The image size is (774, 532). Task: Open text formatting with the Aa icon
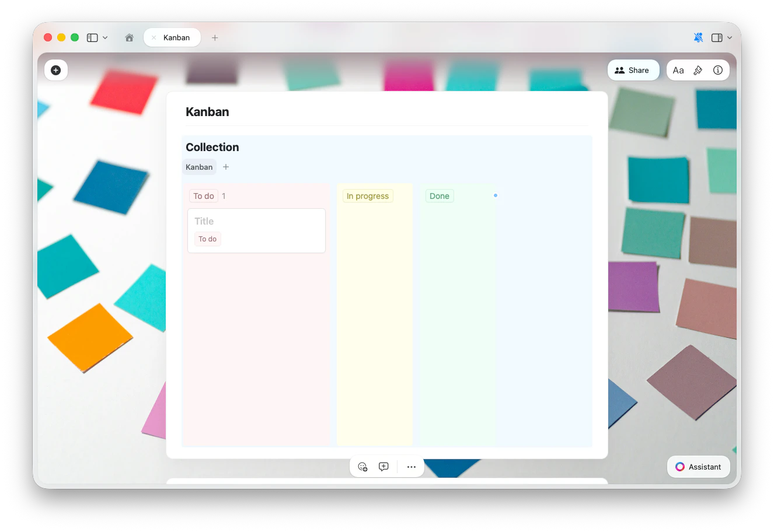click(x=678, y=70)
